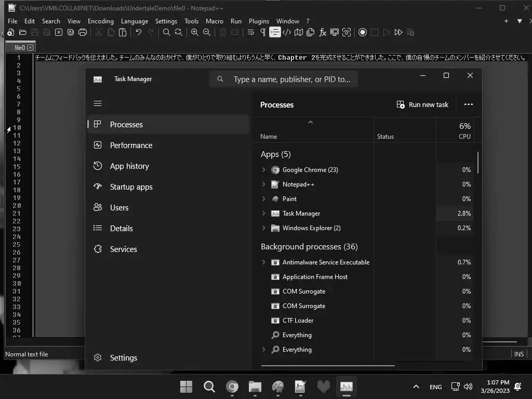The image size is (532, 399).
Task: Open the Macro menu
Action: [x=215, y=21]
